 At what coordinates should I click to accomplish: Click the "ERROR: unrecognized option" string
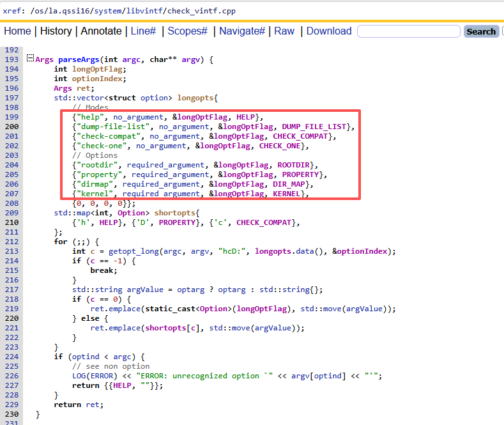click(204, 376)
